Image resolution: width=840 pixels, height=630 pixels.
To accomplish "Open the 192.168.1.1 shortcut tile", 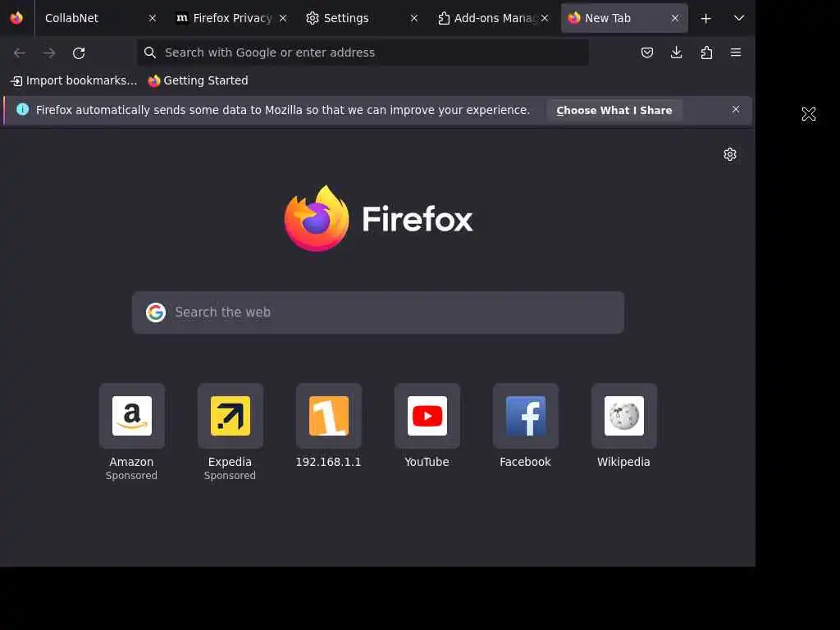I will click(x=329, y=416).
